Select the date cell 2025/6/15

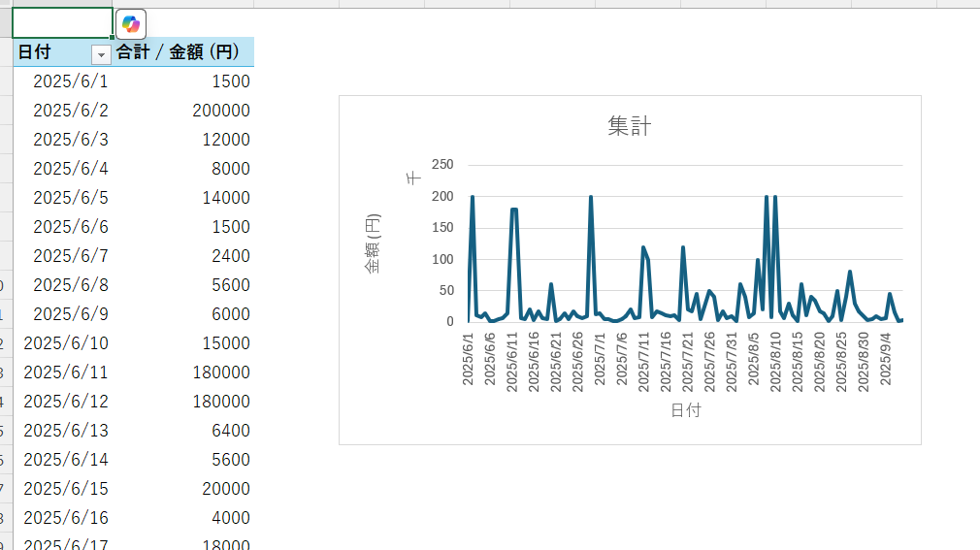tap(66, 489)
